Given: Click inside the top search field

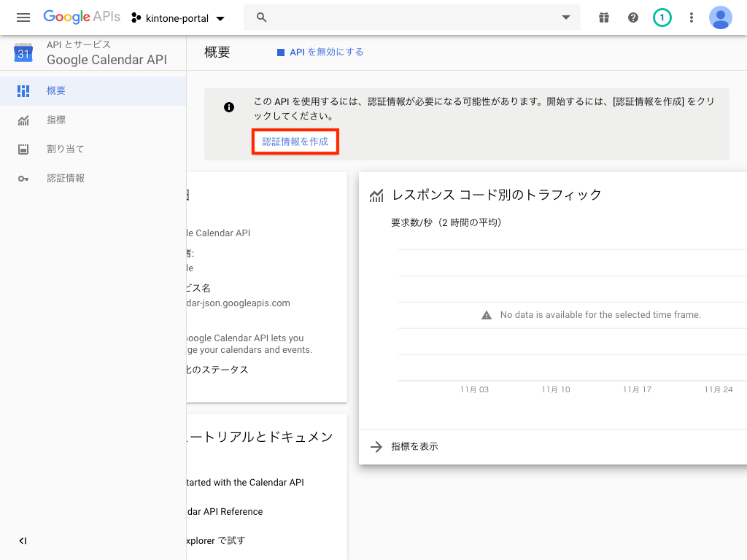Looking at the screenshot, I should pyautogui.click(x=409, y=17).
